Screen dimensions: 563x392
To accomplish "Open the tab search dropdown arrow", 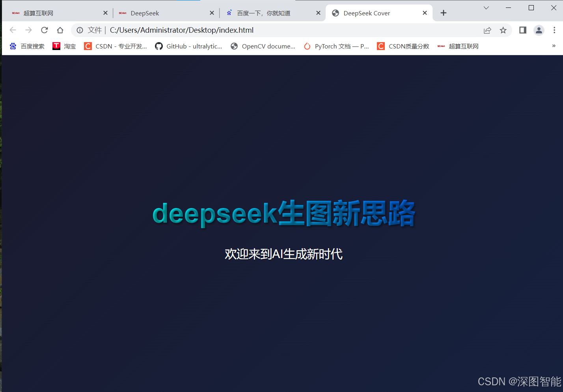I will click(486, 8).
